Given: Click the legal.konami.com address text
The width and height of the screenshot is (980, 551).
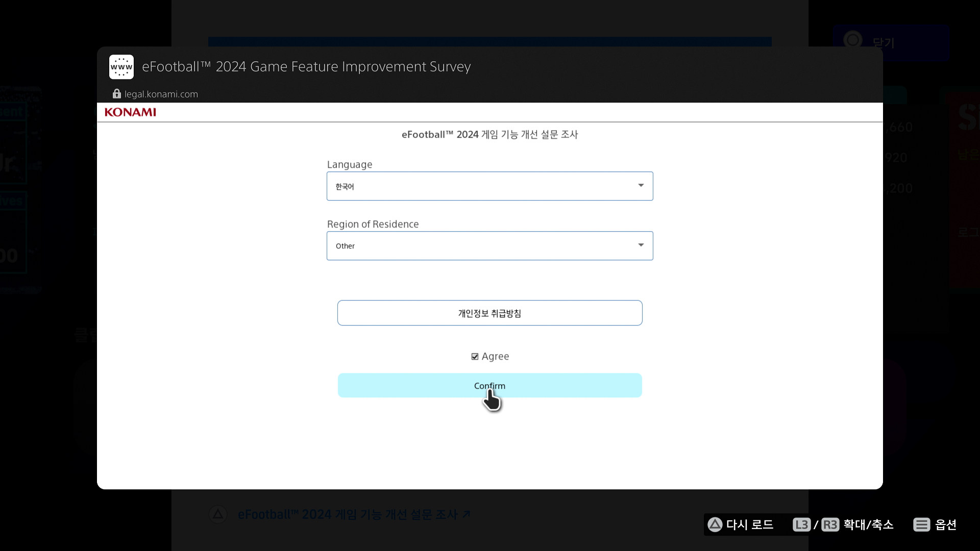Looking at the screenshot, I should (x=161, y=94).
